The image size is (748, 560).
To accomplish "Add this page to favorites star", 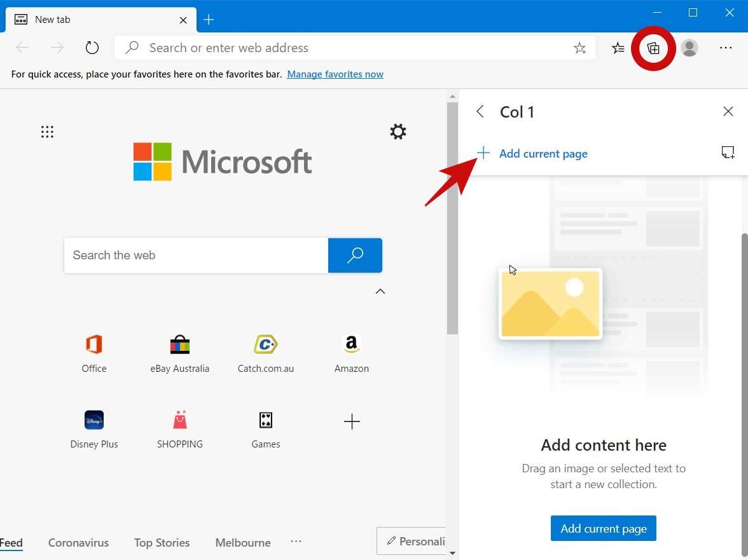I will tap(579, 48).
